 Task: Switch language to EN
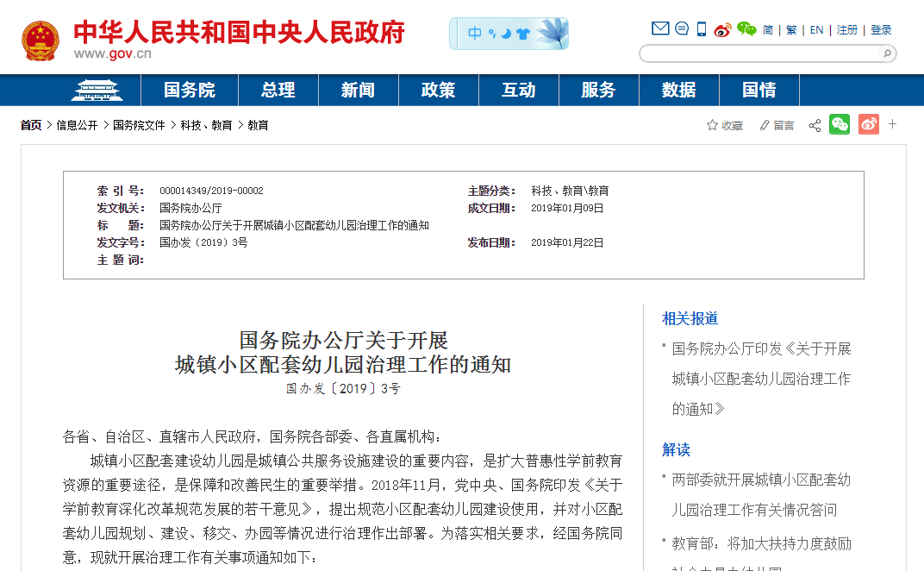pos(816,30)
